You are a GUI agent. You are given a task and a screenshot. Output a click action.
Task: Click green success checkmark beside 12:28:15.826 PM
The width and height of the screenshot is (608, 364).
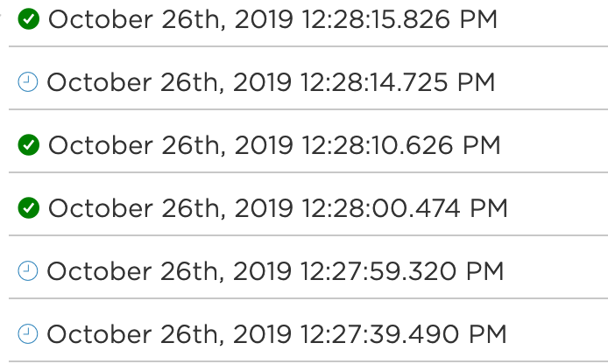tap(29, 19)
